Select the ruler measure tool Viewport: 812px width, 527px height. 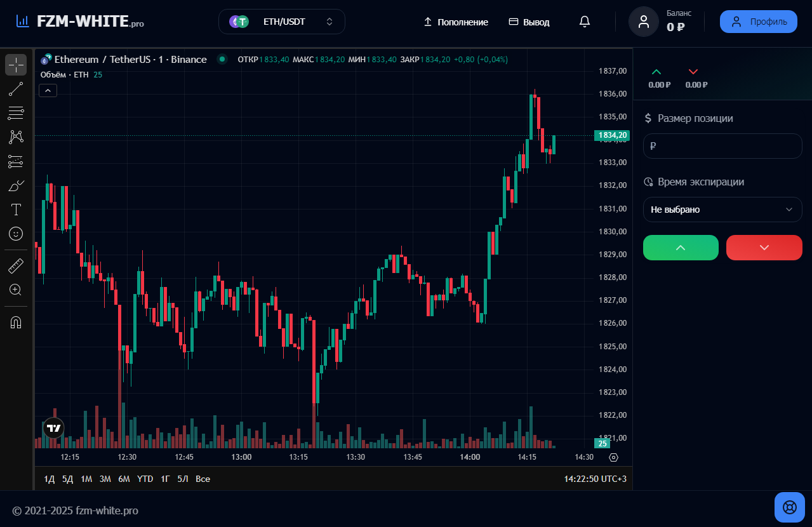click(x=16, y=265)
